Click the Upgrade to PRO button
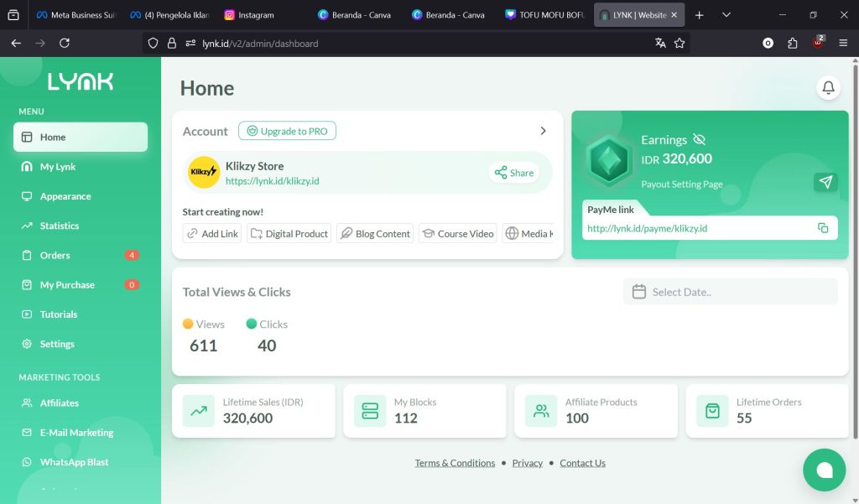This screenshot has width=859, height=504. (x=287, y=131)
